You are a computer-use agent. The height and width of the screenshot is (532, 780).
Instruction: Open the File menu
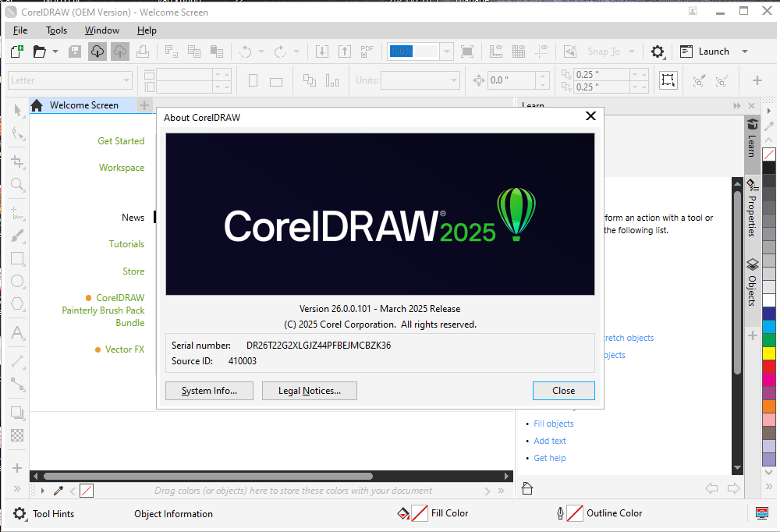[20, 30]
